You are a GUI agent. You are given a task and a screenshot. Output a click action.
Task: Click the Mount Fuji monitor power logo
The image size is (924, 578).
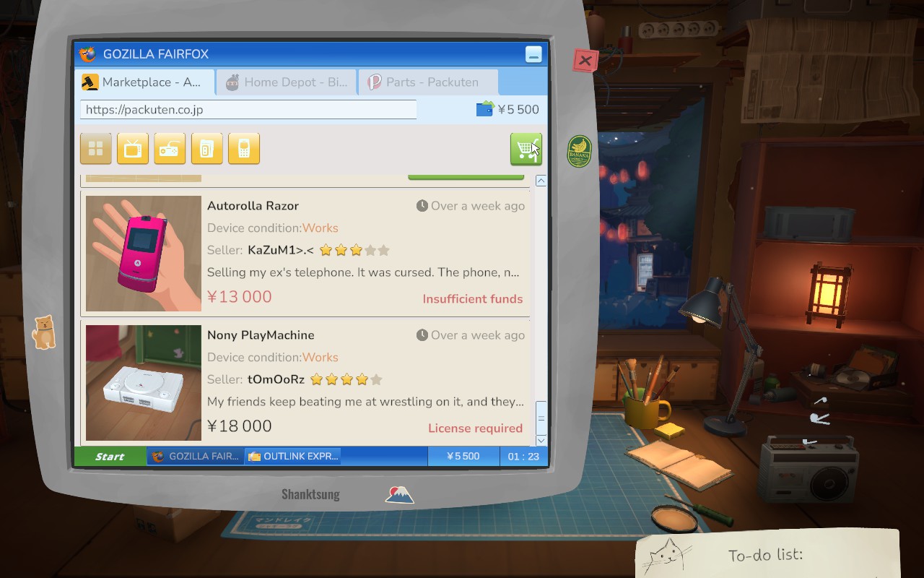[x=400, y=494]
